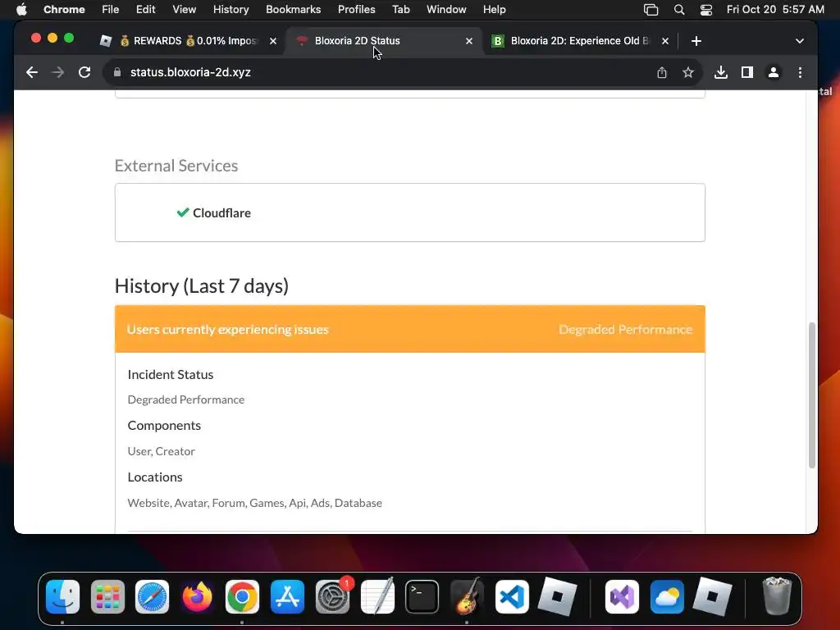Launch Firefox from the Dock

pos(197,596)
